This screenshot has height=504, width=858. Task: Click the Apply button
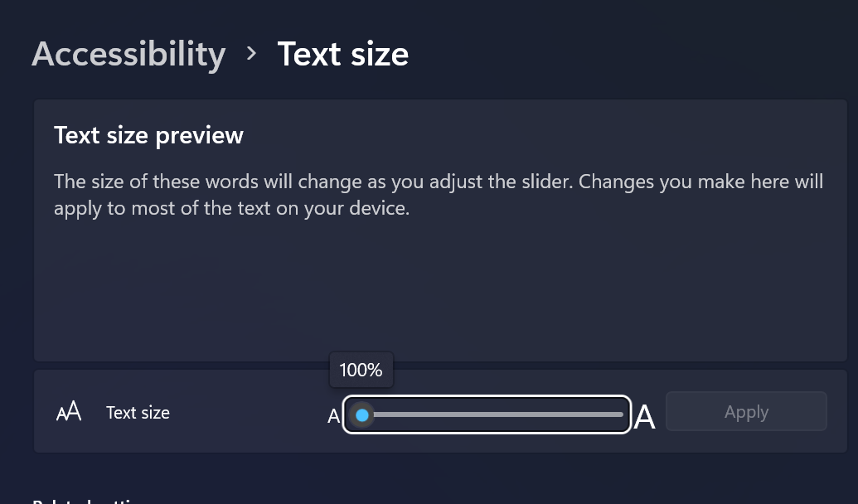pyautogui.click(x=746, y=411)
